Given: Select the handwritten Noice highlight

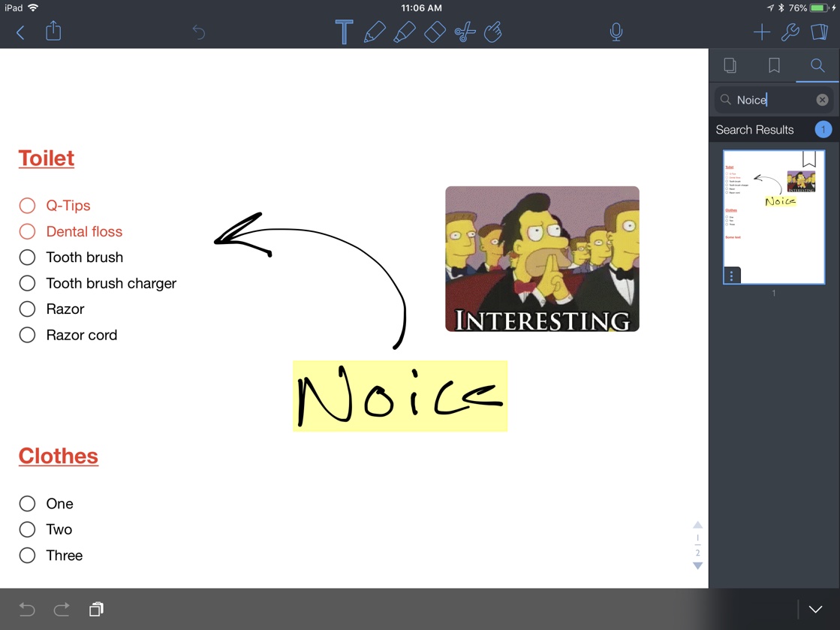Looking at the screenshot, I should 400,396.
